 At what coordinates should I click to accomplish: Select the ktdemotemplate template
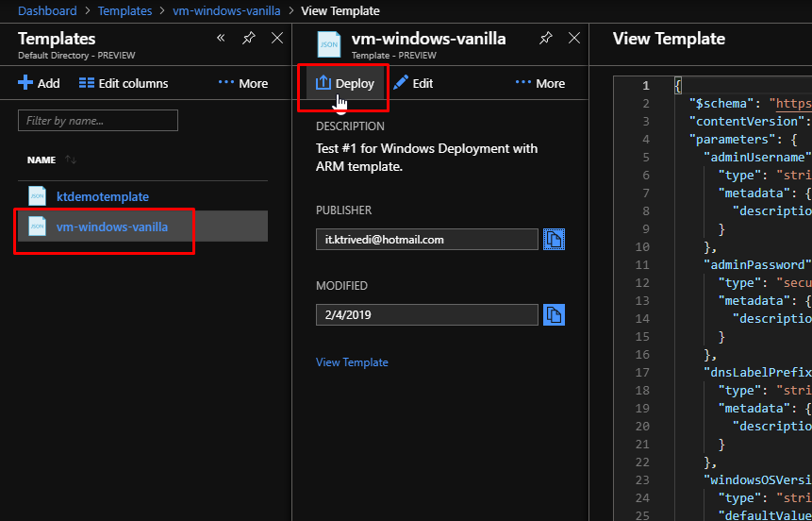[x=103, y=196]
